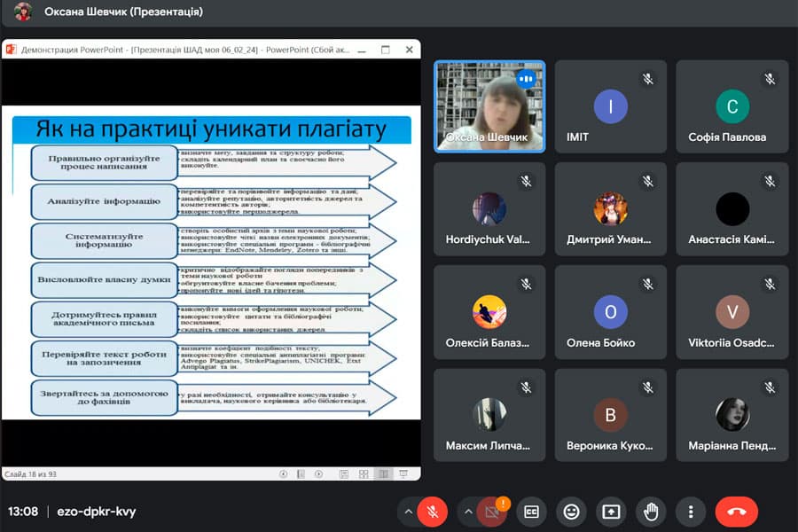The width and height of the screenshot is (798, 532).
Task: Click the ezo-dpkr-kvy meeting code
Action: pos(97,512)
